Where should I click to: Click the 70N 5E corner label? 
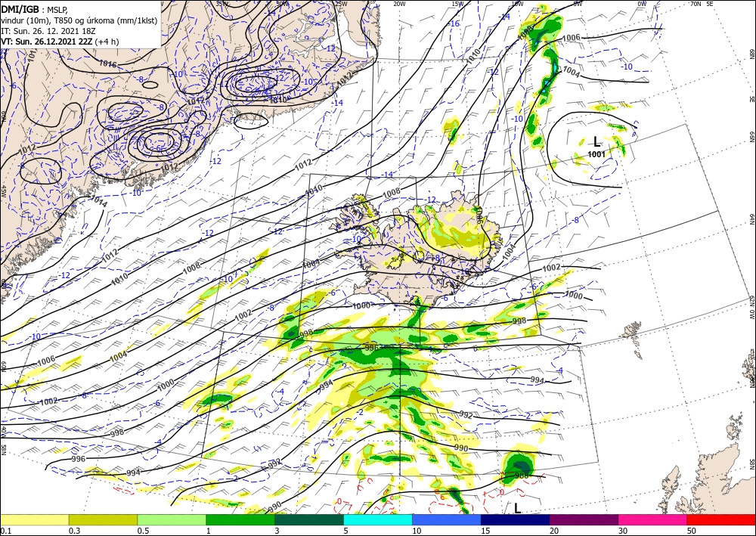point(702,4)
